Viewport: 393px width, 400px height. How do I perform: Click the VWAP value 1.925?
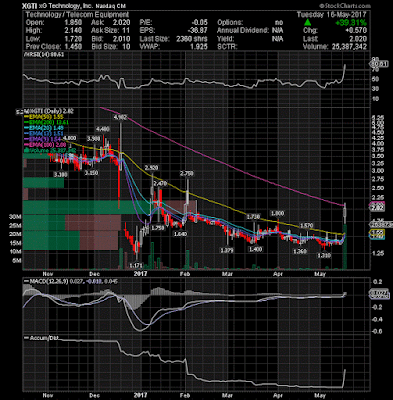199,47
